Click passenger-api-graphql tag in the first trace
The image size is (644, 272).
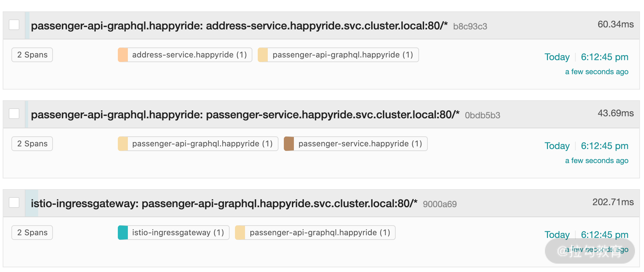(338, 55)
